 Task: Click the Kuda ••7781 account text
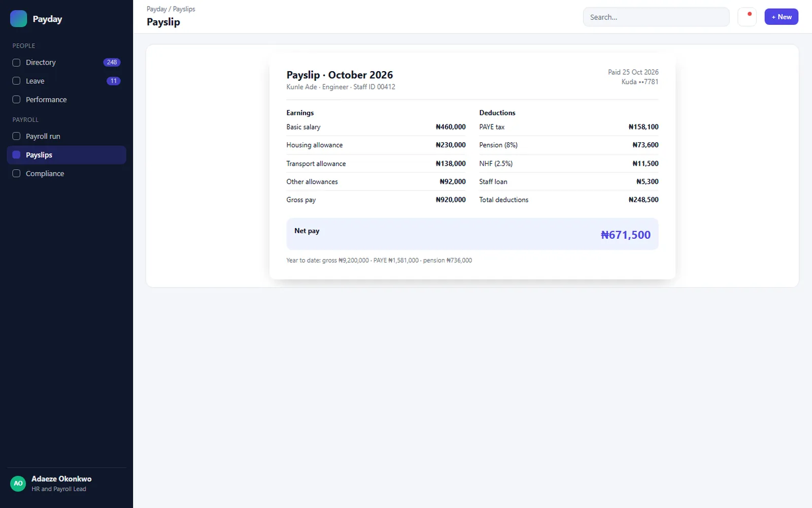[640, 82]
